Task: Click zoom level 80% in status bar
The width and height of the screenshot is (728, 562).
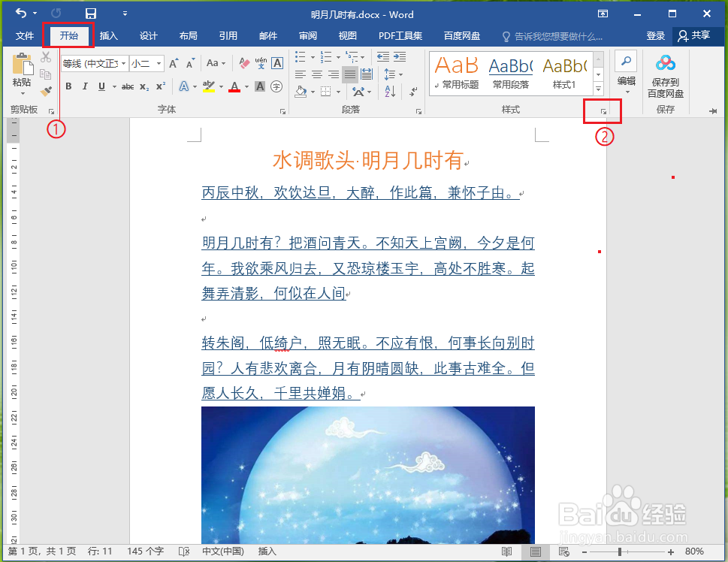Action: tap(694, 551)
